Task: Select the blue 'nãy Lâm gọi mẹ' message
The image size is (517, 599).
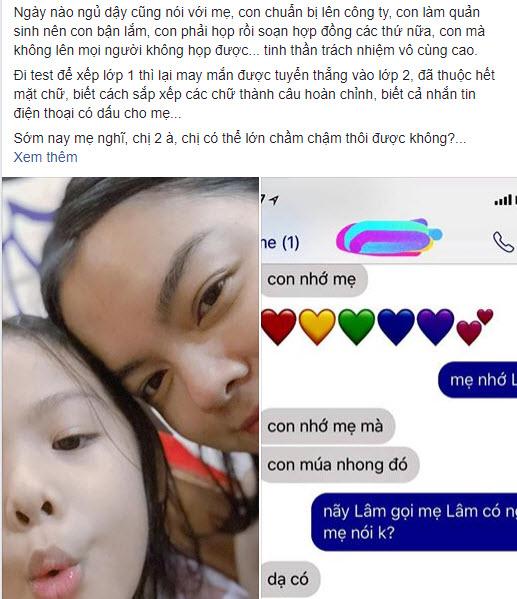Action: click(x=414, y=522)
